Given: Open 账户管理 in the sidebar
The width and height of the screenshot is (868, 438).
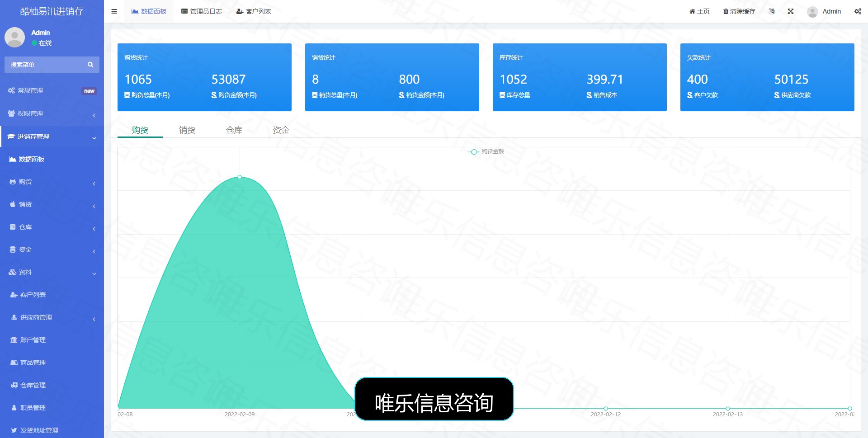Looking at the screenshot, I should tap(52, 340).
